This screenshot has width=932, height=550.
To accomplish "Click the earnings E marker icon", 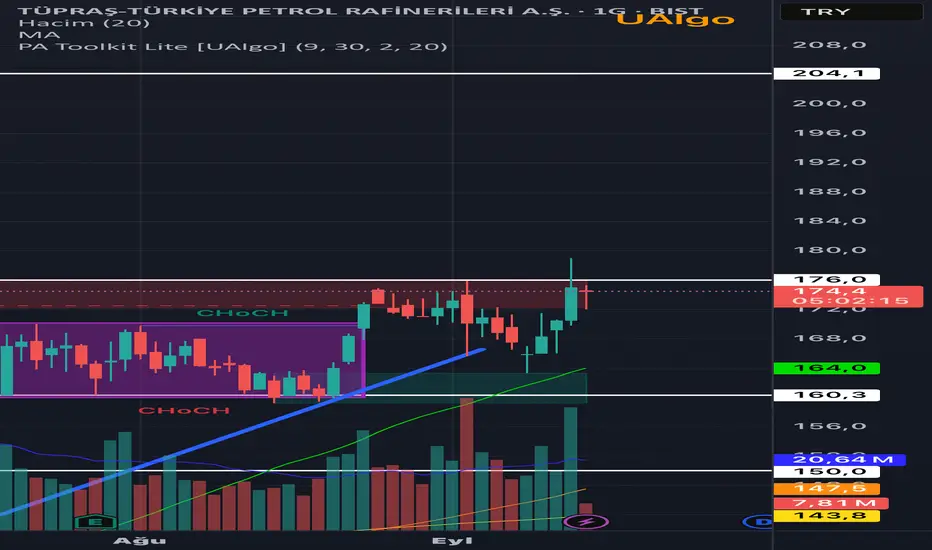I will 95,522.
